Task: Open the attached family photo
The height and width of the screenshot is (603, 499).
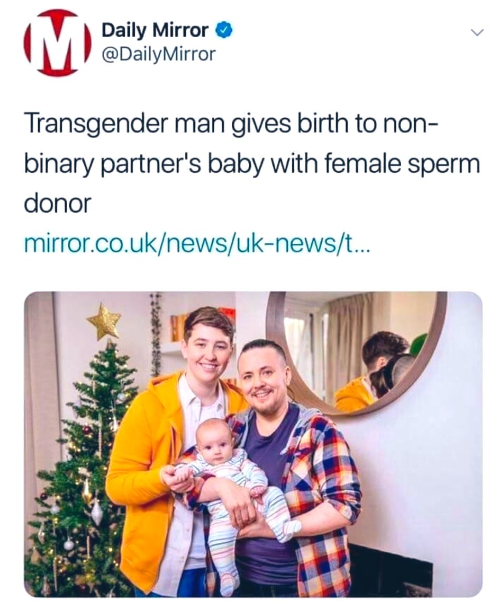Action: 253,444
